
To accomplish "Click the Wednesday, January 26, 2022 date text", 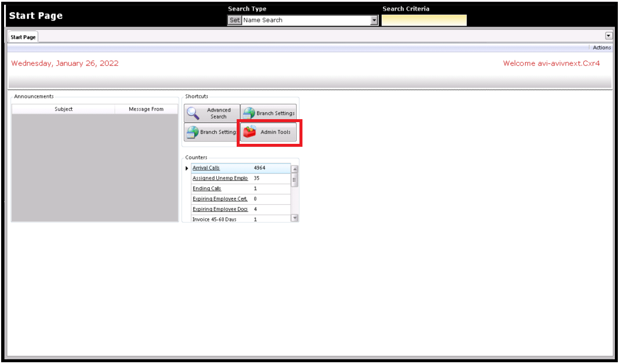I will point(65,63).
